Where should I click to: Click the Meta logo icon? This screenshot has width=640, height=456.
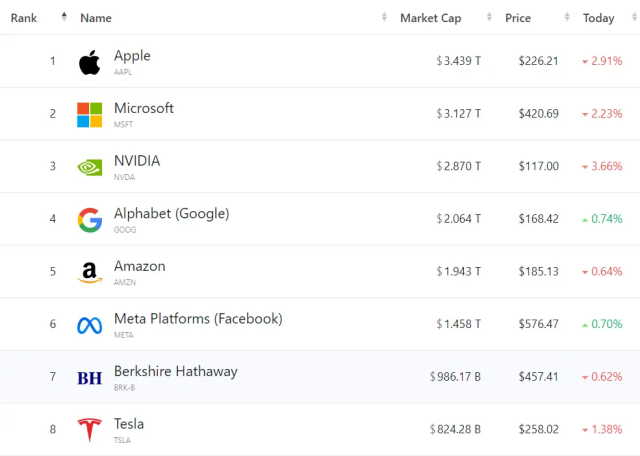[x=90, y=325]
